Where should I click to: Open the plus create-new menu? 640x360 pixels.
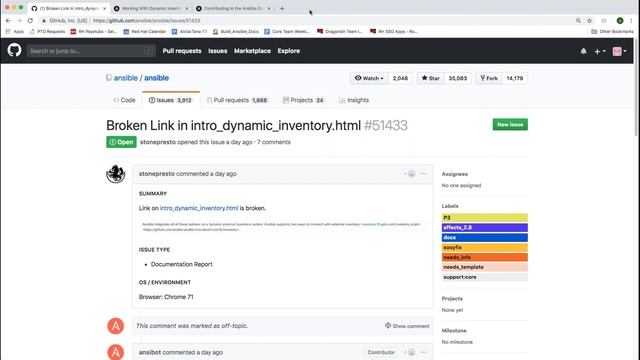pyautogui.click(x=600, y=51)
